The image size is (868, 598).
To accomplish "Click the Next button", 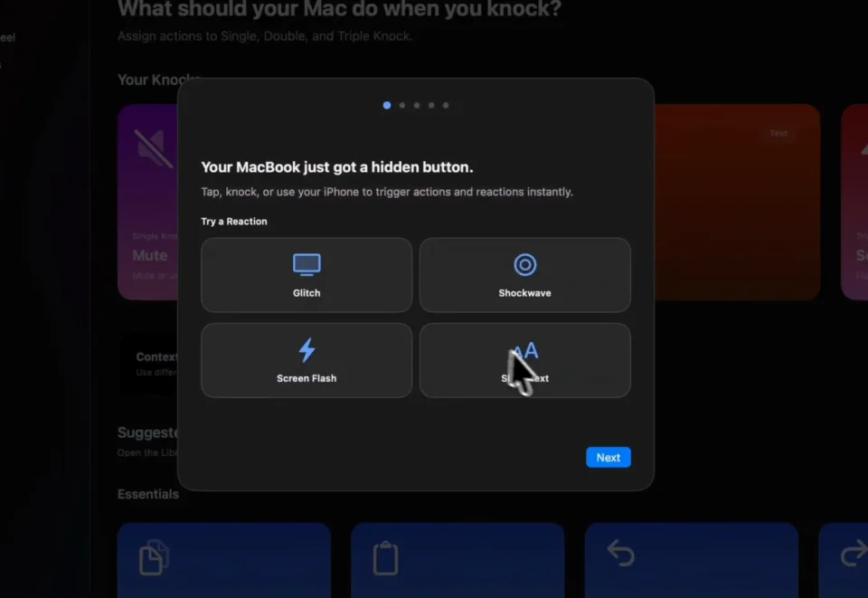I will 608,458.
